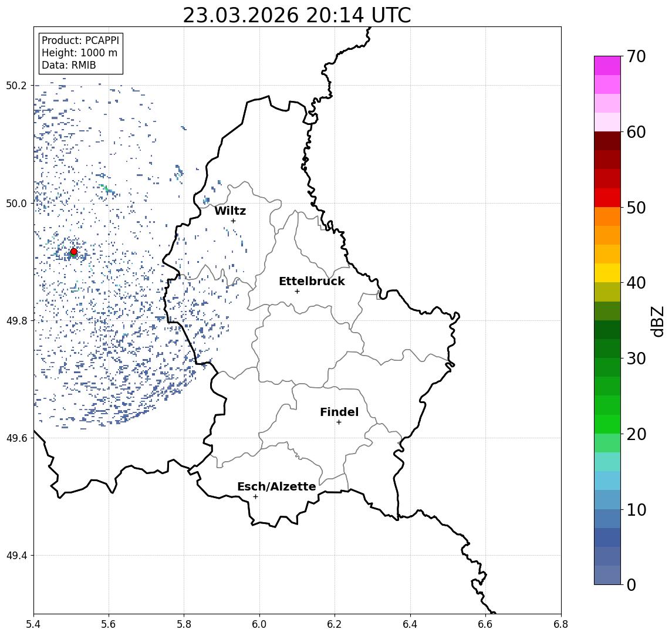Click the plus marker under Wiltz
Viewport: 672px width, 636px height.
click(233, 221)
